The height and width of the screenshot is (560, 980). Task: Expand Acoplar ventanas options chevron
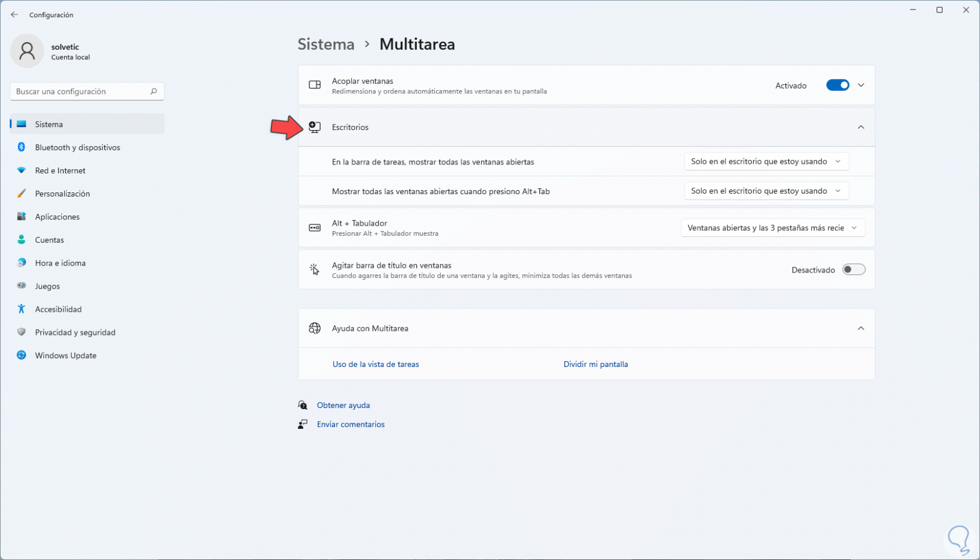861,86
